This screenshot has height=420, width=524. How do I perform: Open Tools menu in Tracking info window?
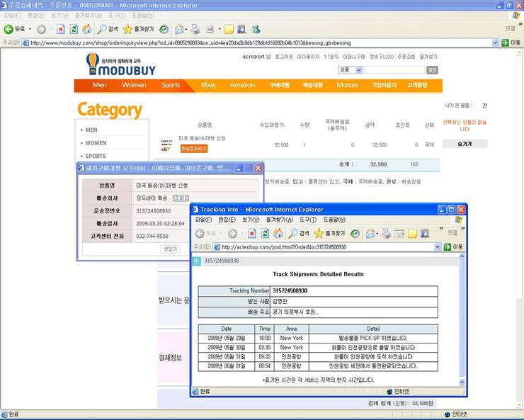click(308, 220)
